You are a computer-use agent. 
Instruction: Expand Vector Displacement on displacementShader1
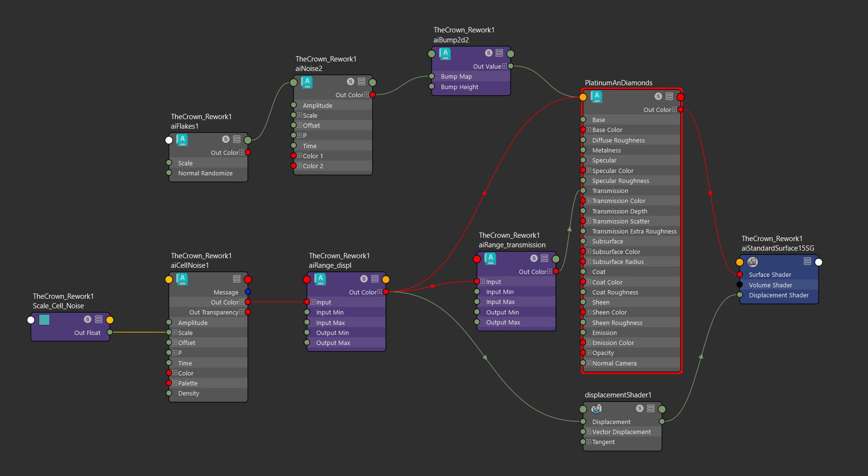click(589, 432)
